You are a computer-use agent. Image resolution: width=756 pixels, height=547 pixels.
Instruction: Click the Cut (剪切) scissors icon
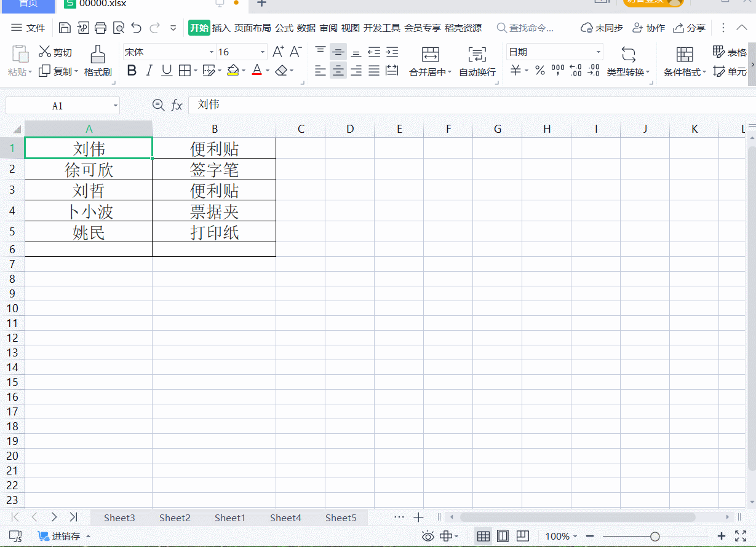pyautogui.click(x=45, y=52)
